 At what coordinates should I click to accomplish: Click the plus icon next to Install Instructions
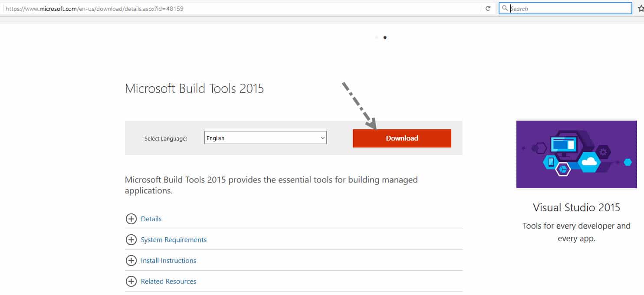click(x=131, y=260)
